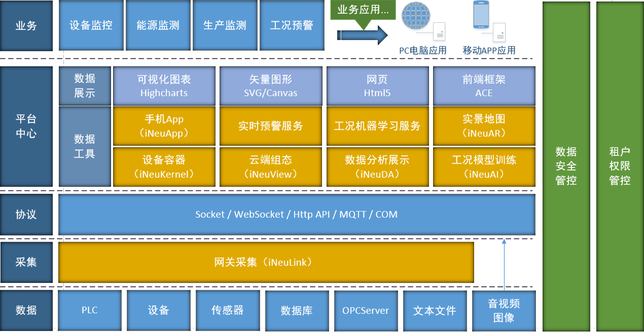Select the 数据库 data source box
644x332 pixels.
pyautogui.click(x=297, y=310)
